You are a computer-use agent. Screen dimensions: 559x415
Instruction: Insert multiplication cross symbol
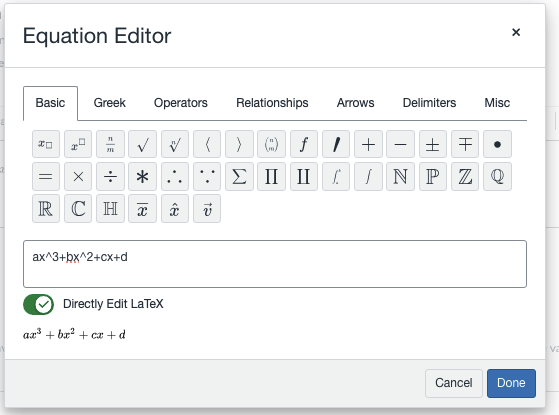pos(78,176)
